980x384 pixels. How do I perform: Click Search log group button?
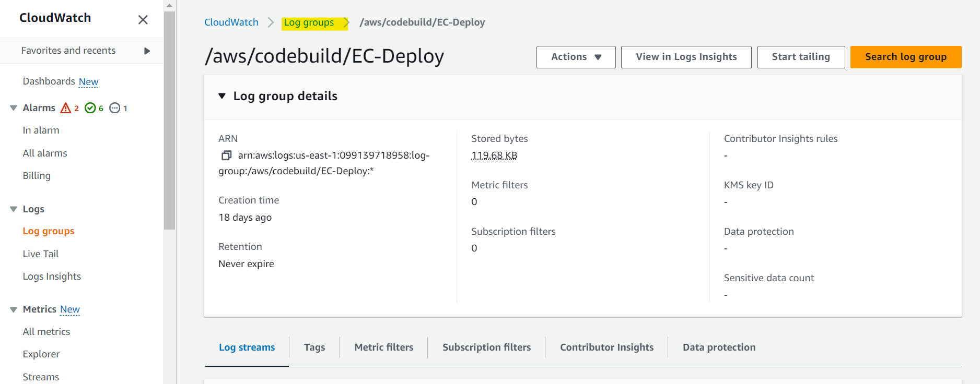click(x=906, y=57)
